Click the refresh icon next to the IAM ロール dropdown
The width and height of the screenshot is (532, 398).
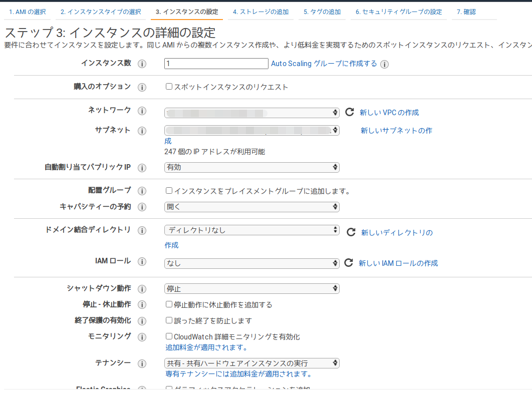click(350, 262)
